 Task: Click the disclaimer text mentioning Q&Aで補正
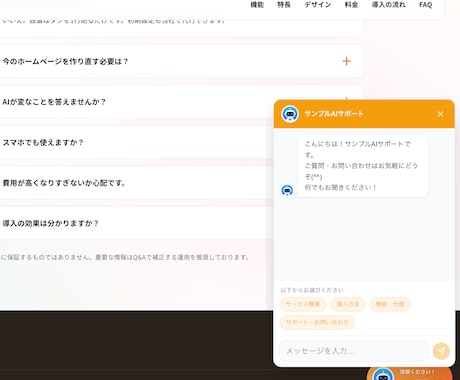(124, 257)
